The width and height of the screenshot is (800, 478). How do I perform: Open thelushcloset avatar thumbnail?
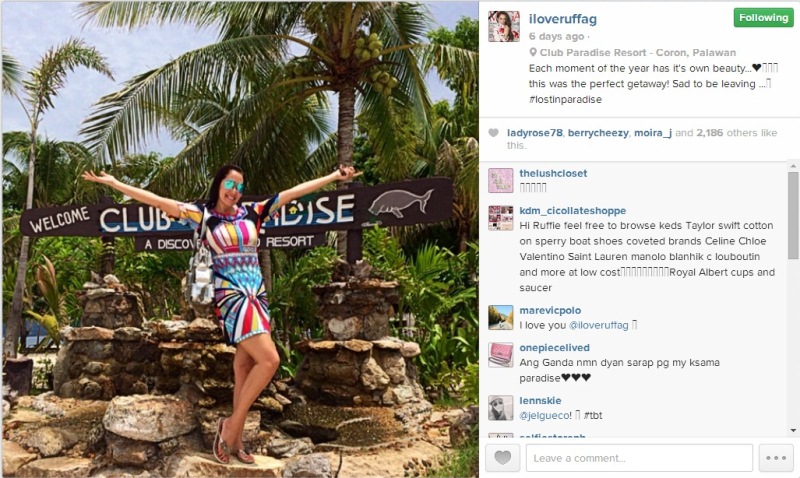coord(501,180)
